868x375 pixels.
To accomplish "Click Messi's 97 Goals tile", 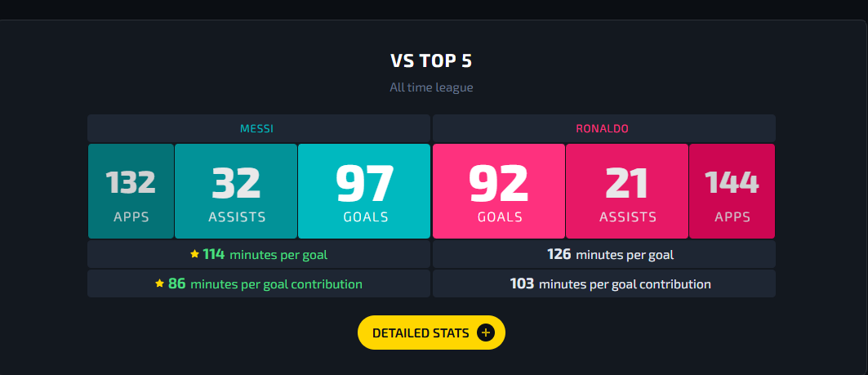I will point(364,191).
